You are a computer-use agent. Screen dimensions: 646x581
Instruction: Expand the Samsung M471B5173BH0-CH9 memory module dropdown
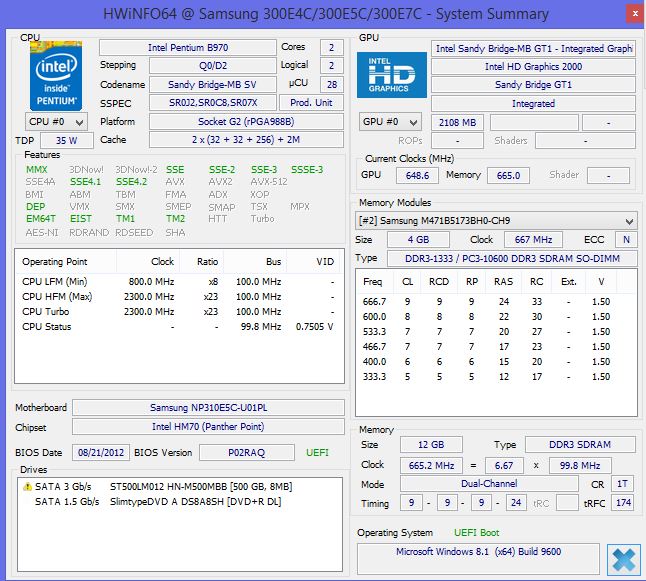coord(496,220)
